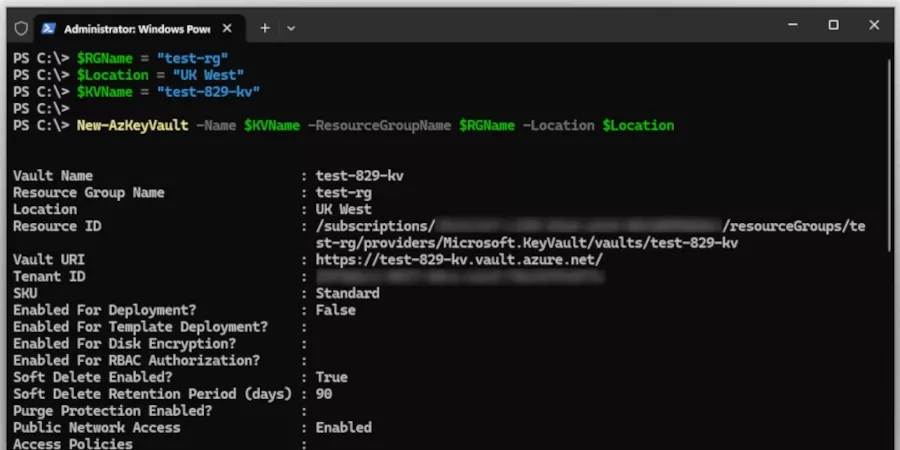
Task: Close the Windows Terminal window
Action: [x=876, y=26]
